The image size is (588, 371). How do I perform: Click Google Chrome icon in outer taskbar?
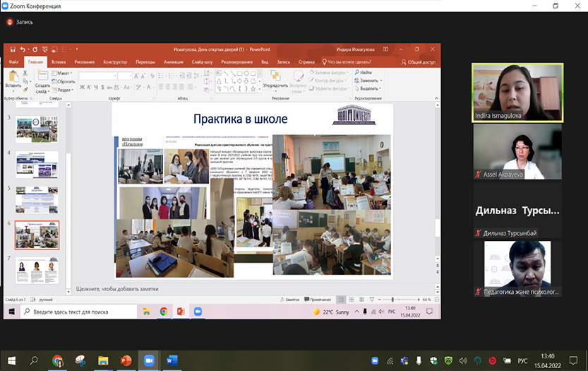[58, 360]
